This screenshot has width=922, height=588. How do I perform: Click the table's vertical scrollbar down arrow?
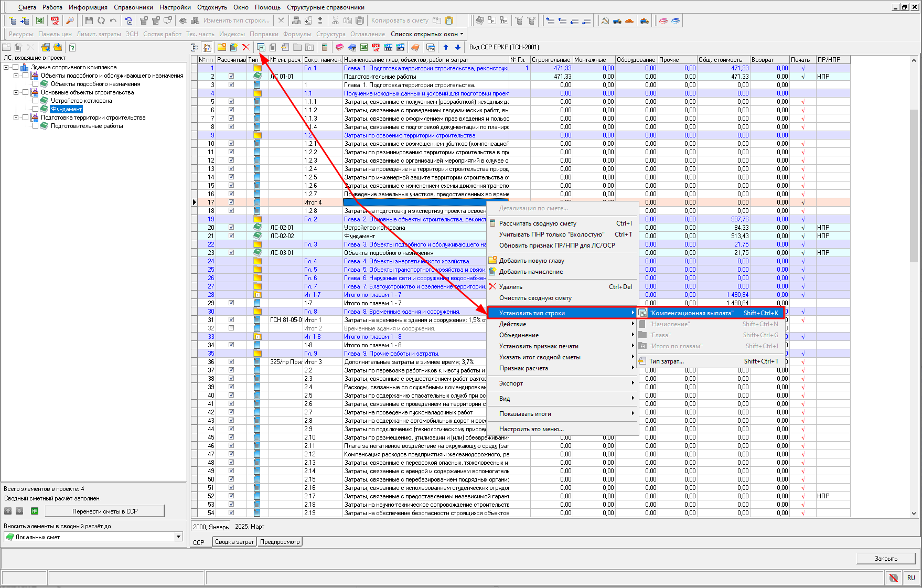(914, 514)
